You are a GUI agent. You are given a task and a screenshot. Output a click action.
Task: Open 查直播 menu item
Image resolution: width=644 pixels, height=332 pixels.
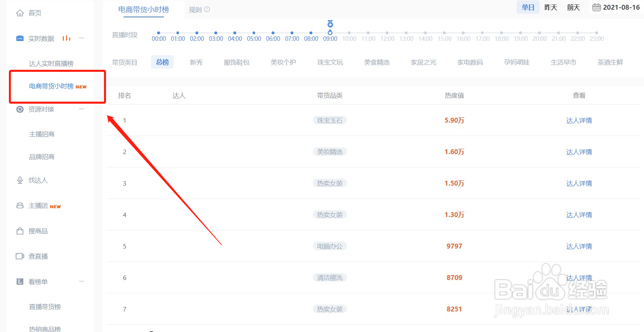pos(38,256)
